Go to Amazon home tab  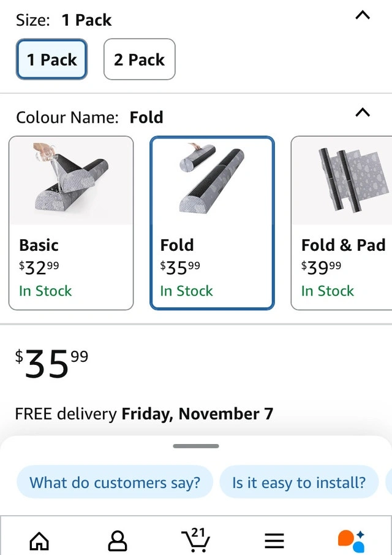pyautogui.click(x=39, y=540)
